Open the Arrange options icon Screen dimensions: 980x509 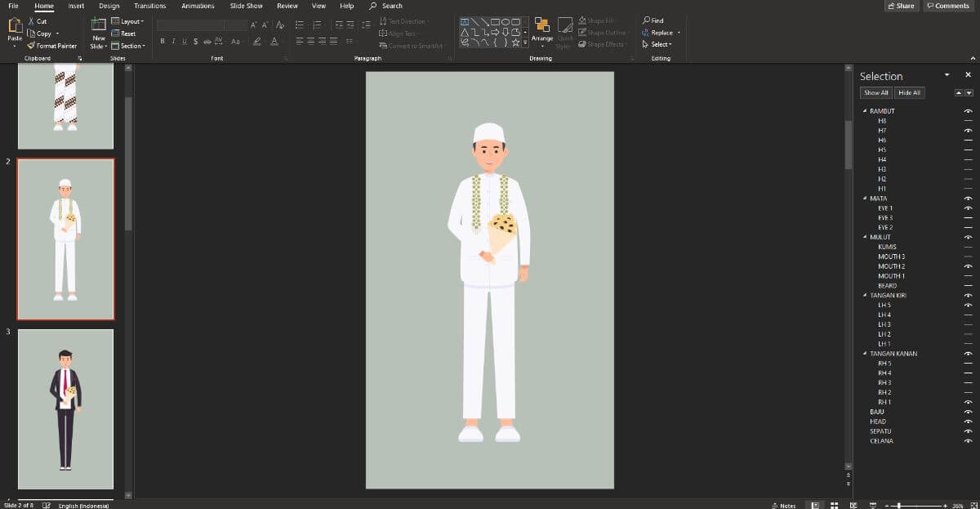pyautogui.click(x=541, y=25)
